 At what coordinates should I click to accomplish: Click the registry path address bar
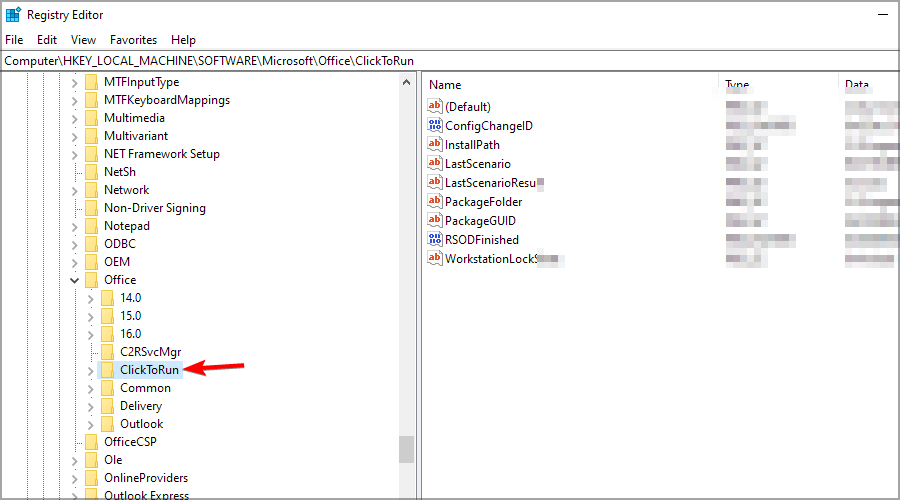click(450, 61)
